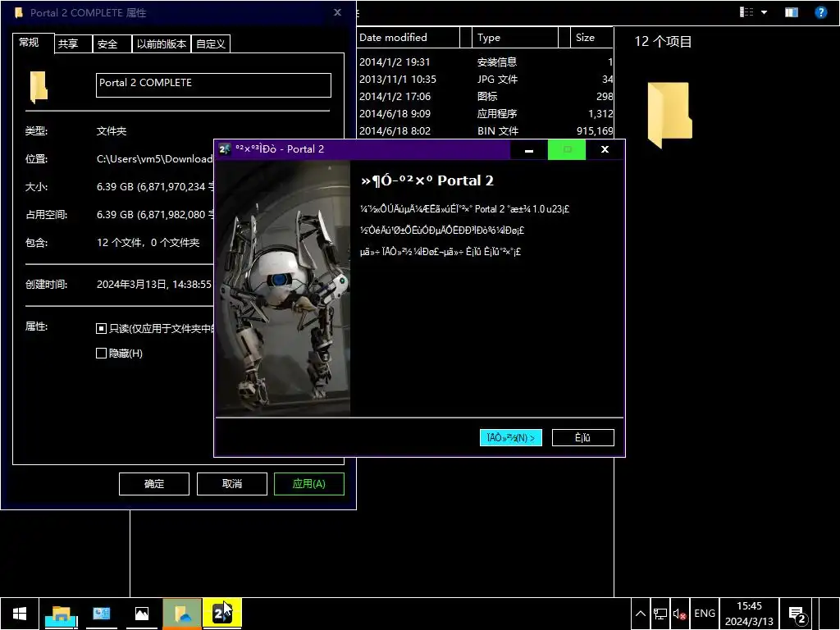
Task: Click the installer Next (N) button
Action: click(x=510, y=438)
